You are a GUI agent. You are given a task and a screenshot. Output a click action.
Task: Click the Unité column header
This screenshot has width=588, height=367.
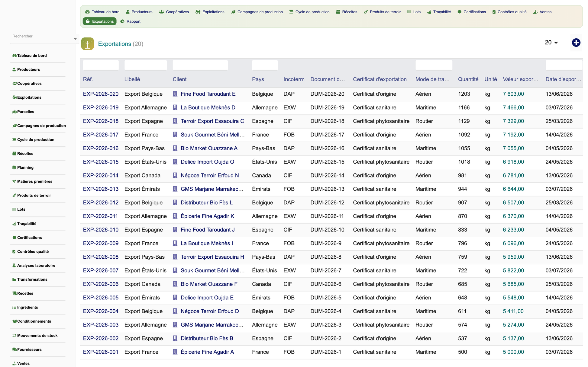tap(490, 79)
